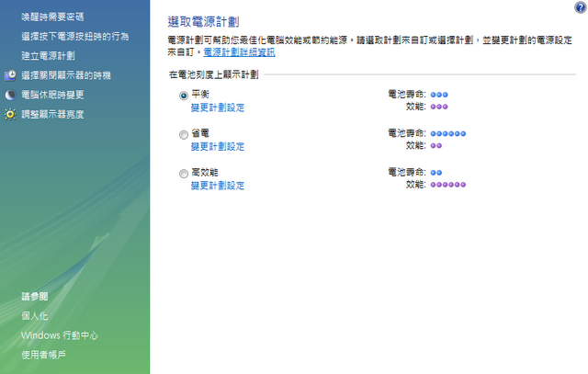Viewport: 588px width, 374px height.
Task: Open 使用者帳戶 link
Action: point(43,355)
